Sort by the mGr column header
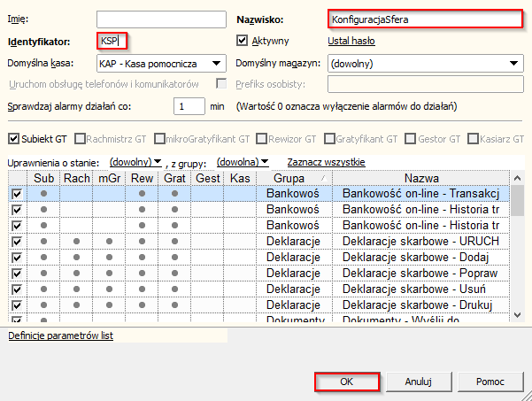Viewport: 532px width, 401px height. 109,178
